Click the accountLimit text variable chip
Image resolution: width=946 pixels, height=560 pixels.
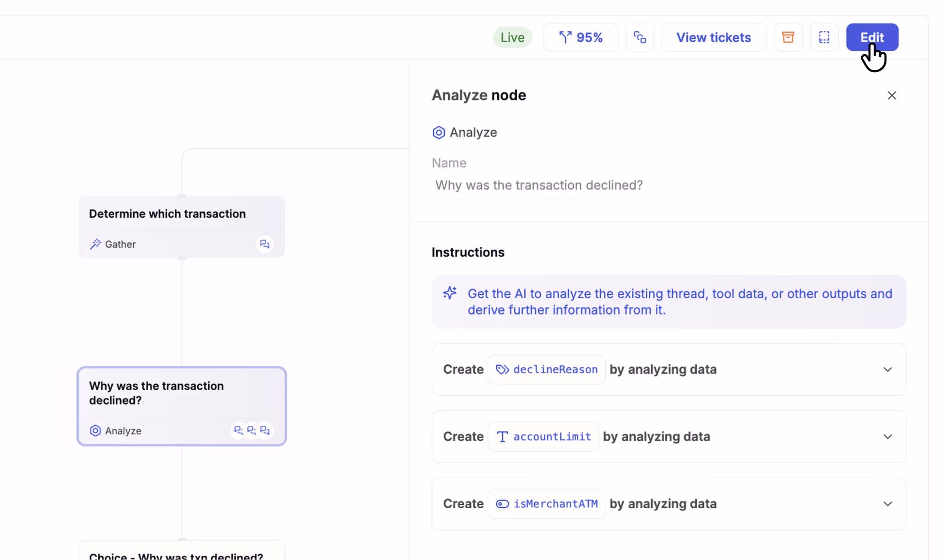tap(543, 437)
